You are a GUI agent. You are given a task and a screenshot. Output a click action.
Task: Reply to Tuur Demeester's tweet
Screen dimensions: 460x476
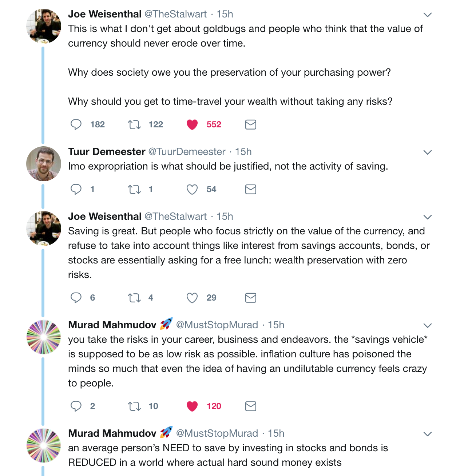[x=76, y=189]
